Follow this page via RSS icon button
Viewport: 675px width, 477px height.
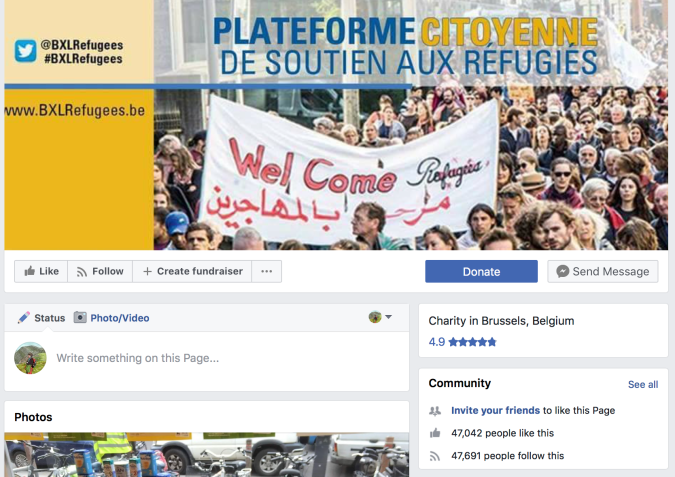[100, 271]
